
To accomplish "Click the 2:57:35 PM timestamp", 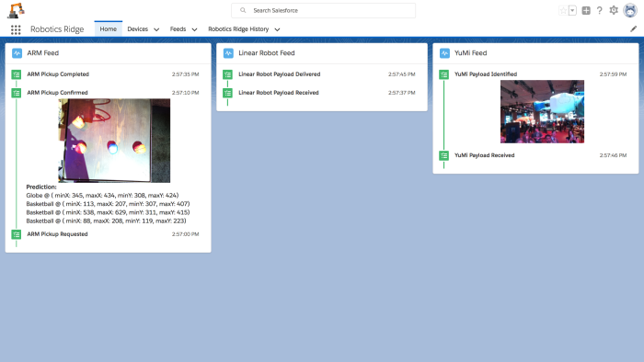I will click(185, 74).
